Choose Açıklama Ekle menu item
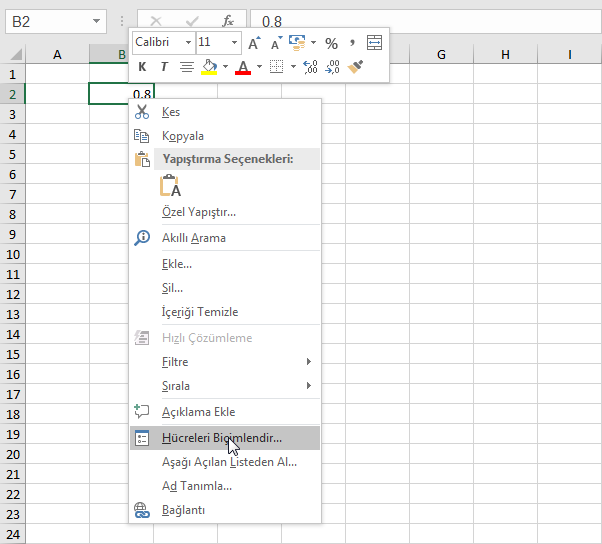602x544 pixels. [x=225, y=412]
